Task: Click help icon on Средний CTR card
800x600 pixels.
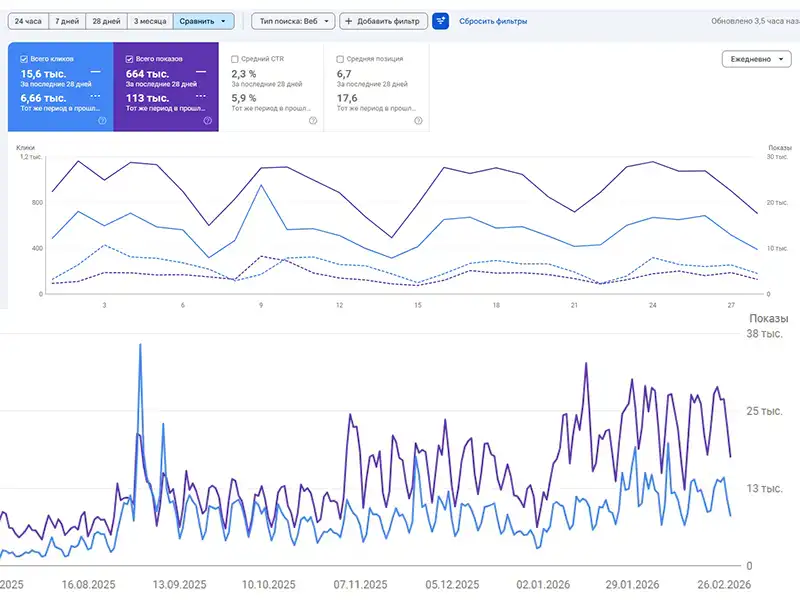Action: point(313,121)
